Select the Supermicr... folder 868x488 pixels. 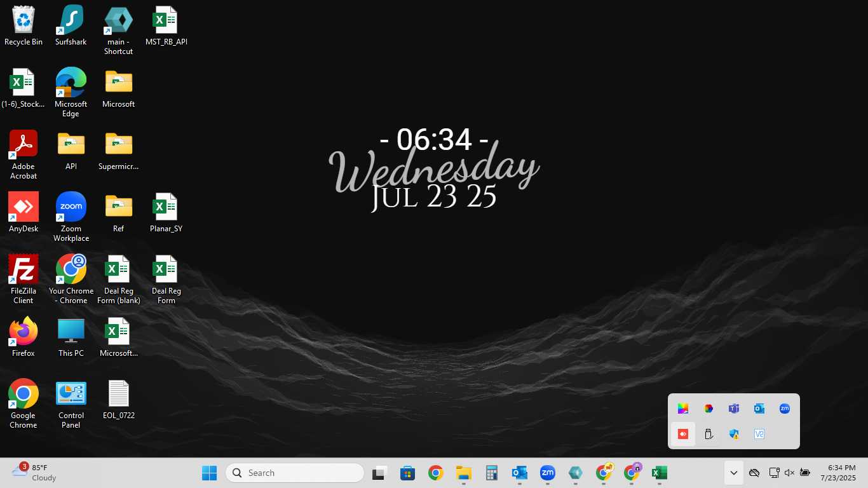tap(118, 150)
